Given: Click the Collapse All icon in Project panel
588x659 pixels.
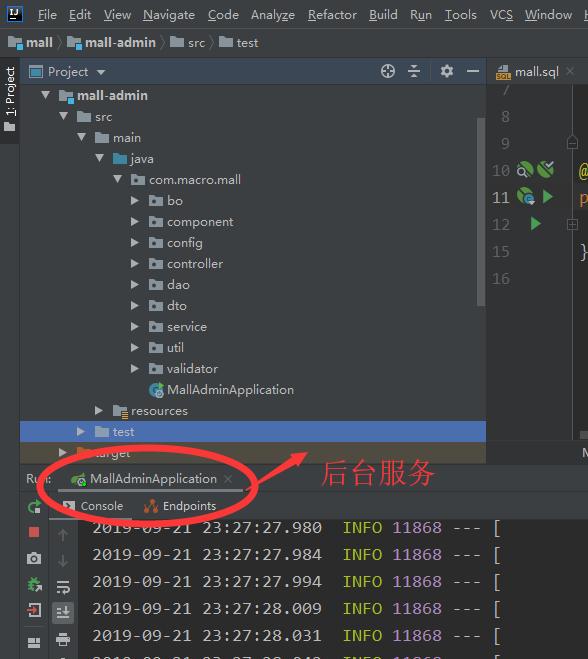Looking at the screenshot, I should tap(414, 71).
